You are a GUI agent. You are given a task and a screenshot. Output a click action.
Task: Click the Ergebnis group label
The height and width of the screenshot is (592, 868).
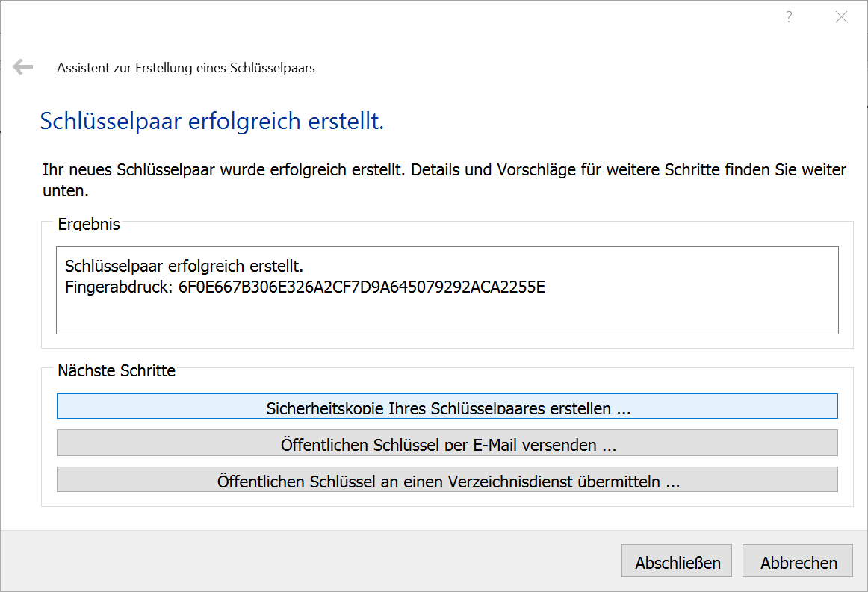point(88,224)
